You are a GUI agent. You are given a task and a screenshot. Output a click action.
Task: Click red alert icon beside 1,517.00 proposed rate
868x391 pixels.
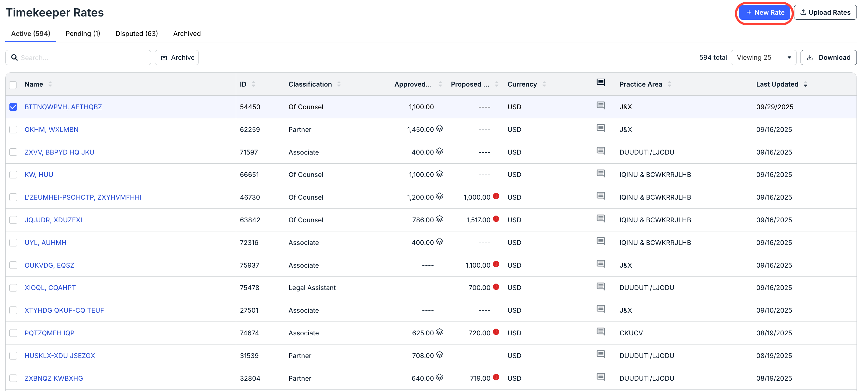[x=496, y=219]
